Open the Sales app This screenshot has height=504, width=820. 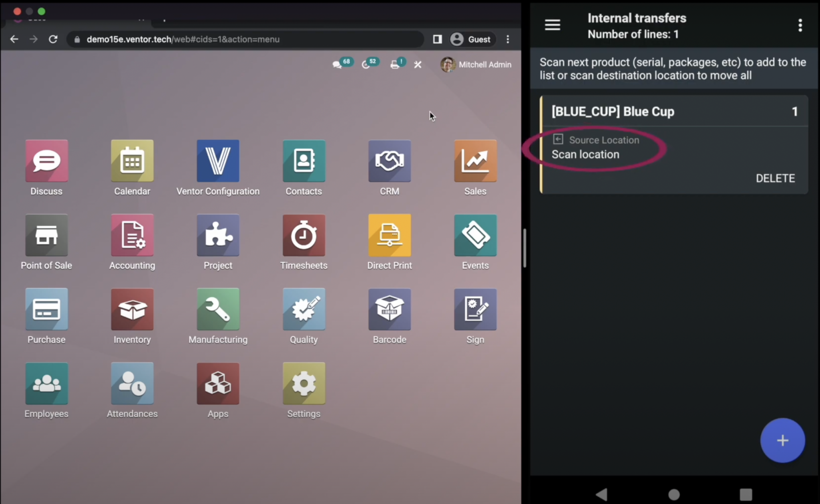[475, 161]
